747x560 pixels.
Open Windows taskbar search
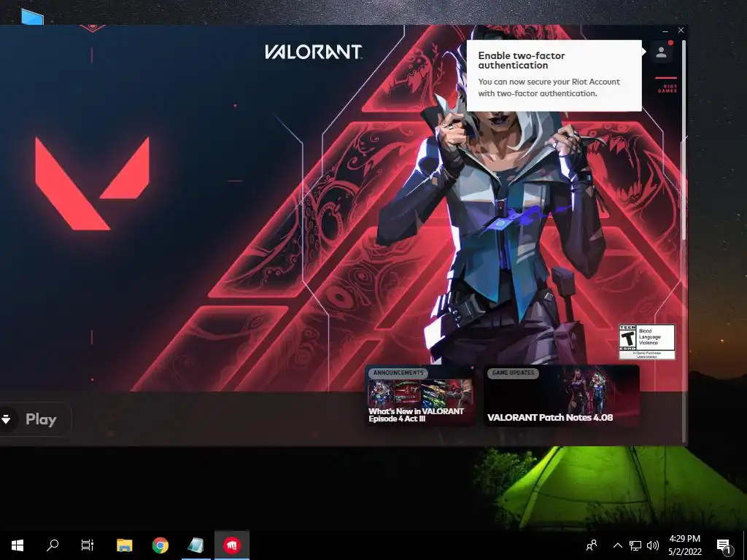tap(53, 545)
